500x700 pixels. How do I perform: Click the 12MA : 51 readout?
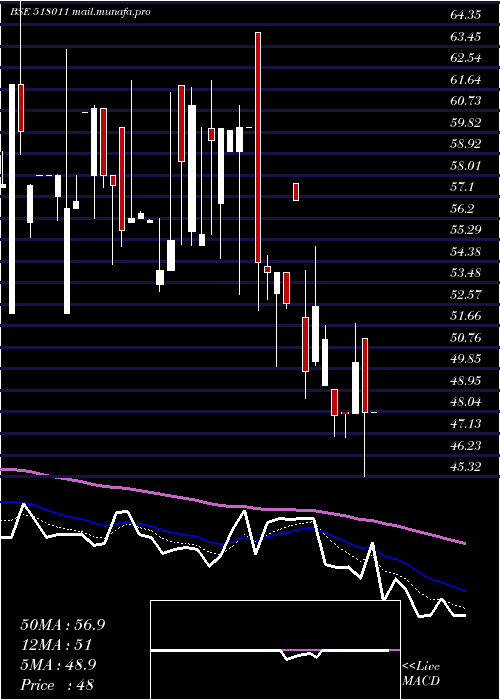(56, 645)
